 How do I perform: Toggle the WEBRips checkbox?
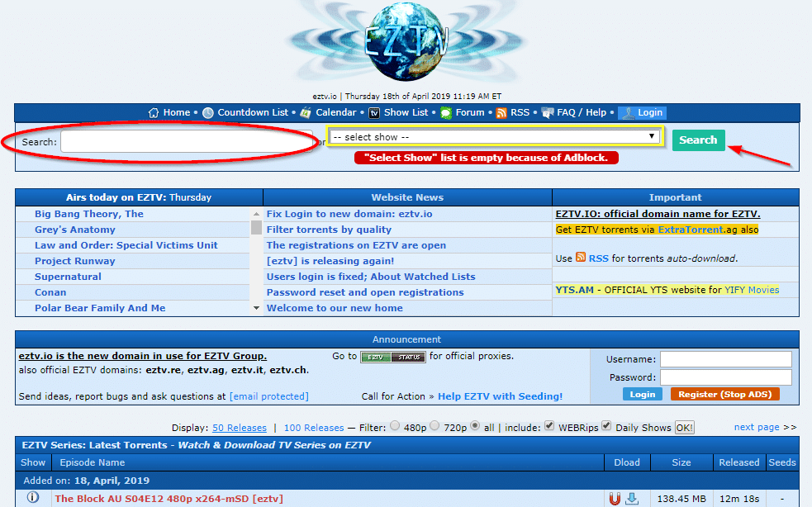(549, 426)
